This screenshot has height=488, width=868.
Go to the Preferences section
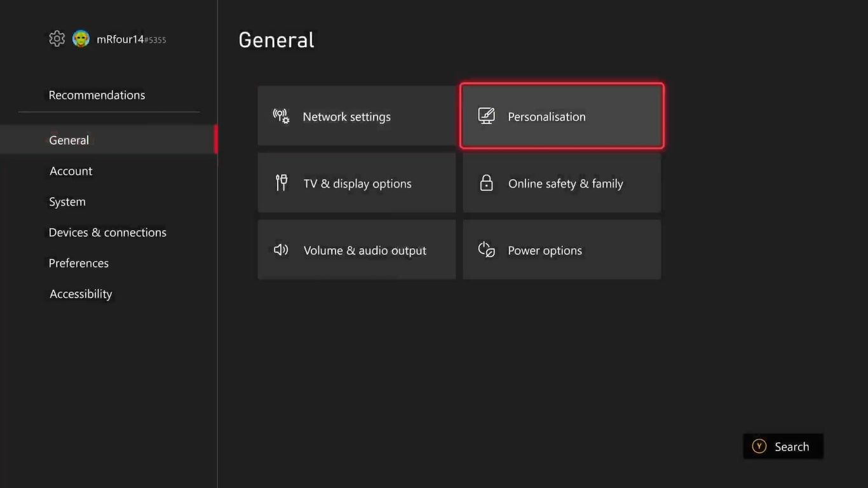pos(79,262)
